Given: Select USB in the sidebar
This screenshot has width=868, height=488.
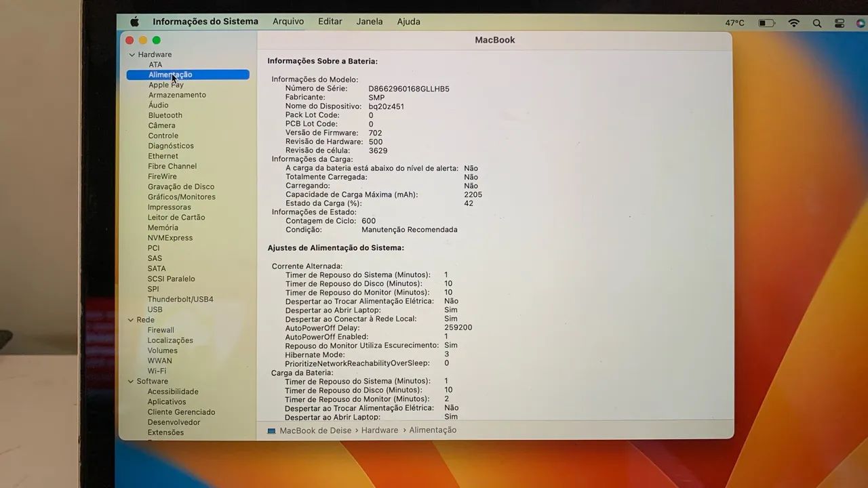Looking at the screenshot, I should (x=155, y=310).
